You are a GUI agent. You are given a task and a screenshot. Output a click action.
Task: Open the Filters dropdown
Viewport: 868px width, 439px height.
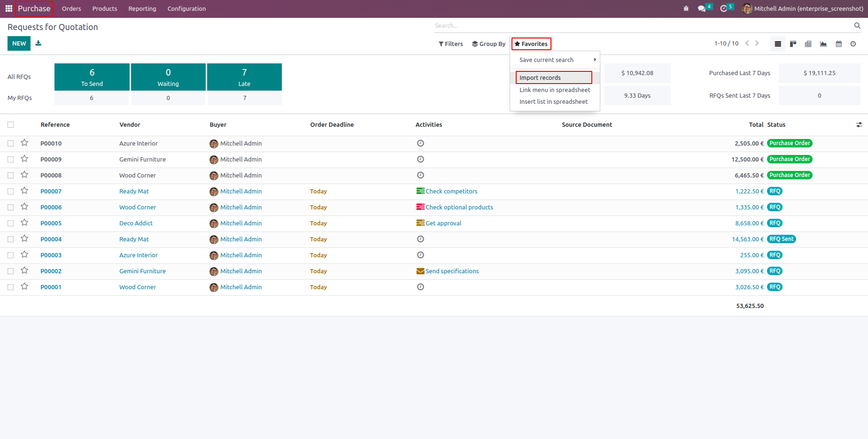(450, 44)
